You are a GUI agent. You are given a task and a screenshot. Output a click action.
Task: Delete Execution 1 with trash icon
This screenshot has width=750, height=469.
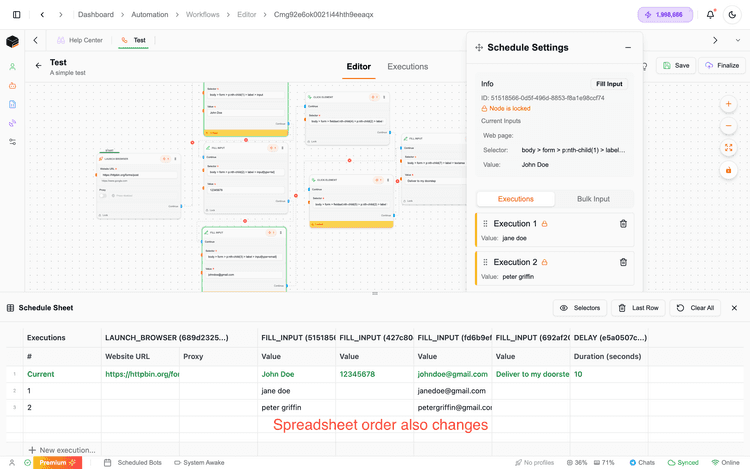tap(623, 224)
